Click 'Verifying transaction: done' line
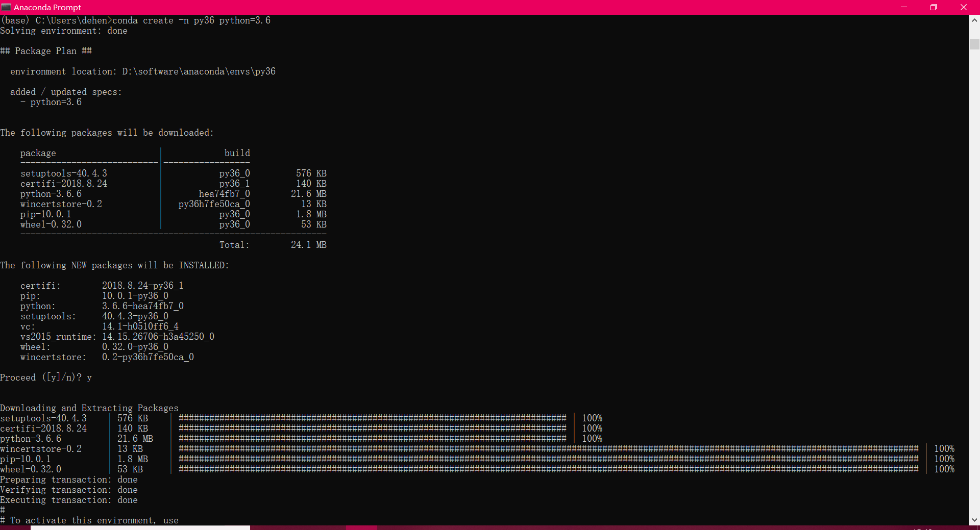This screenshot has width=980, height=530. point(69,490)
